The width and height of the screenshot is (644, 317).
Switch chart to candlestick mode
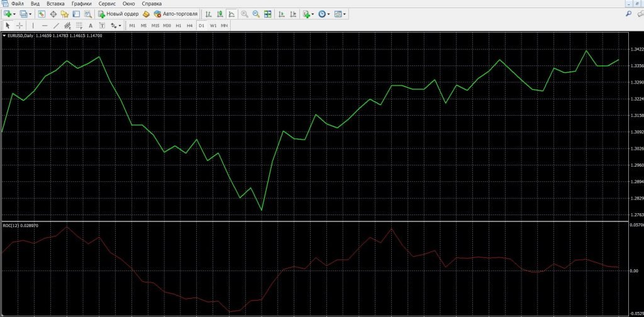point(221,14)
